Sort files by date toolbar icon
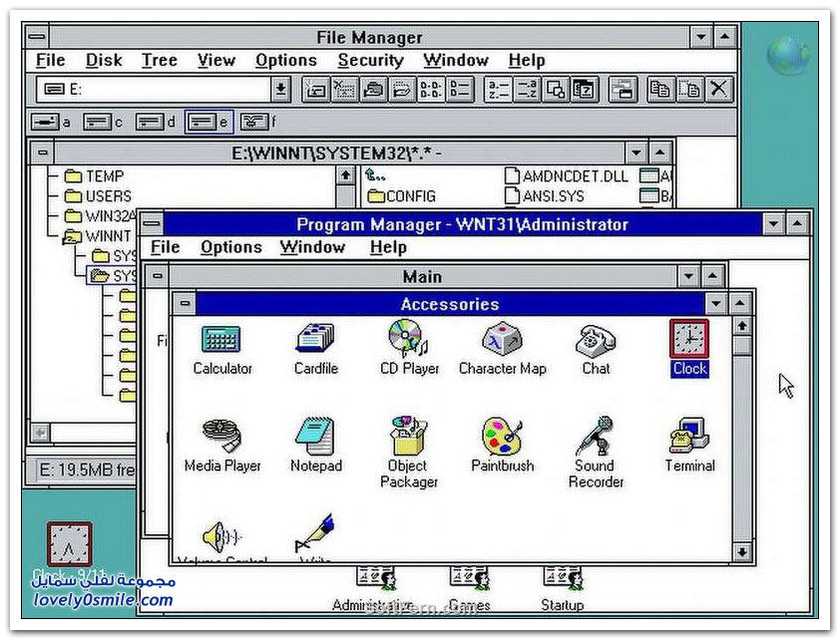 coord(584,90)
